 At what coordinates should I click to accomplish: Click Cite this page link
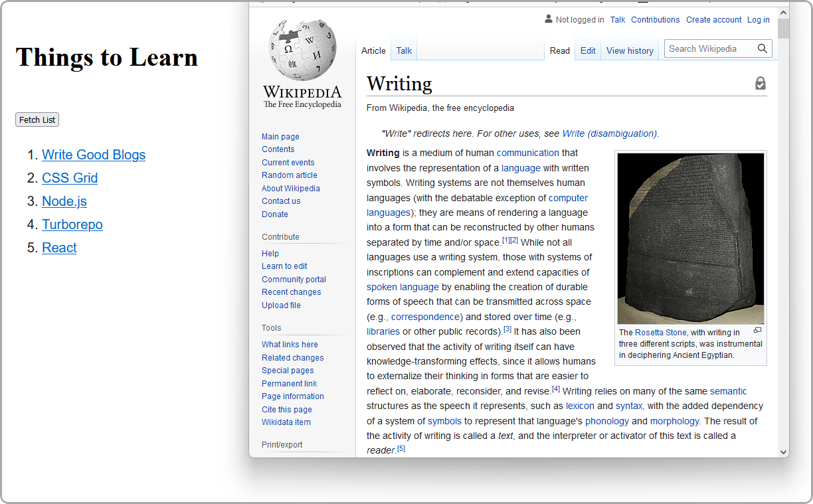(287, 410)
